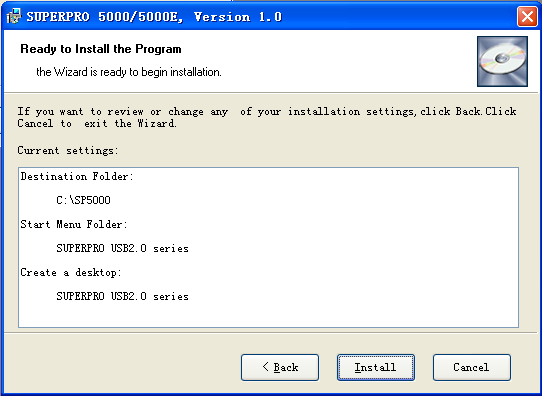Screen dimensions: 542x396
Task: Cancel the setup wizard
Action: coord(472,367)
